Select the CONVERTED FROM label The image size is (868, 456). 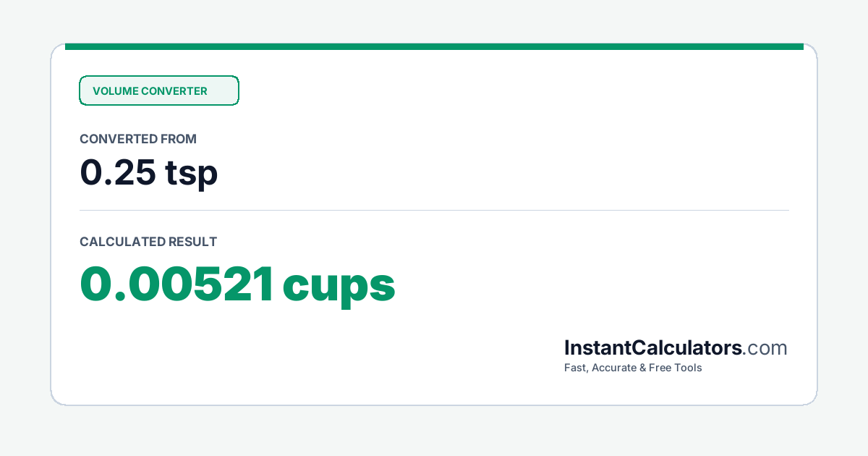click(x=138, y=139)
